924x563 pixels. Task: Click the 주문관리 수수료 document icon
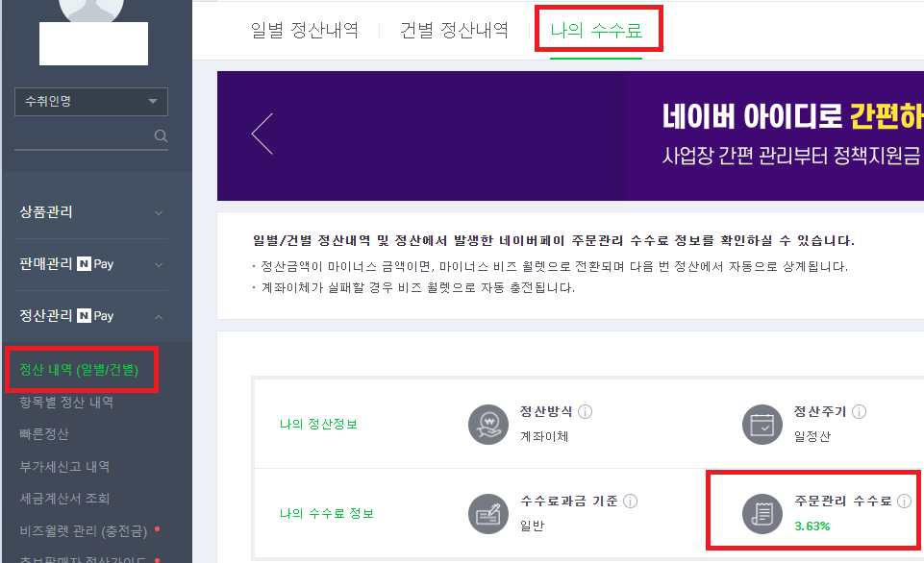coord(761,513)
